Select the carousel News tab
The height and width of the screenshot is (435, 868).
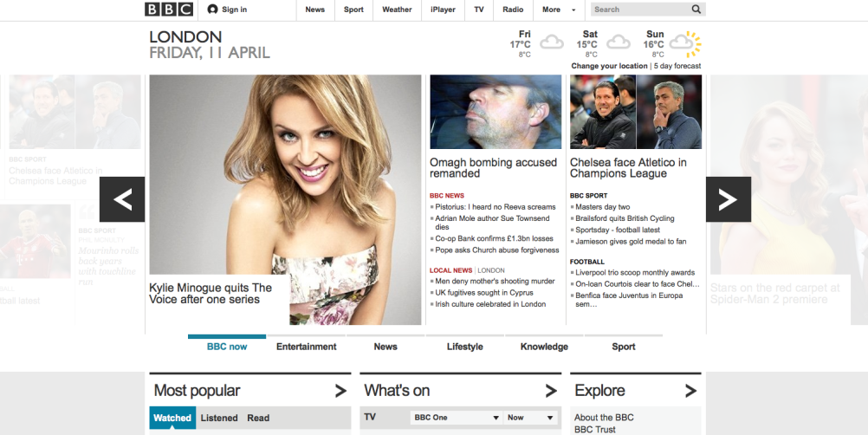[385, 347]
